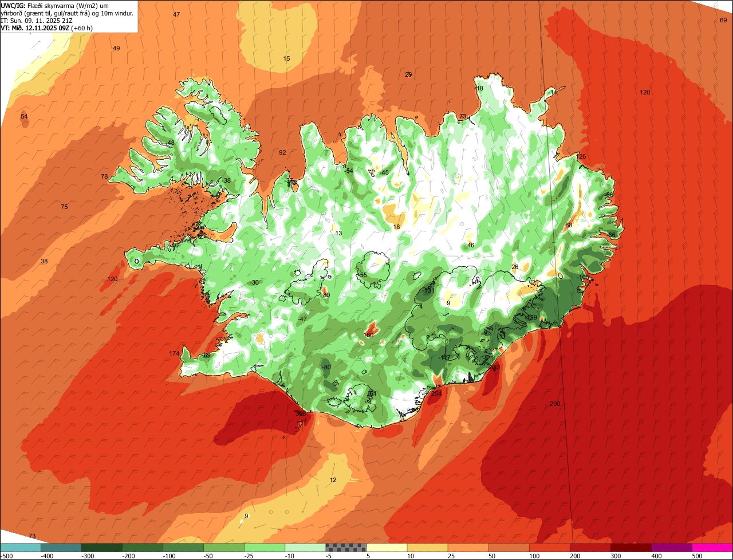The width and height of the screenshot is (733, 560).
Task: Click the map value '48' in the Westfjords
Action: coord(171,143)
